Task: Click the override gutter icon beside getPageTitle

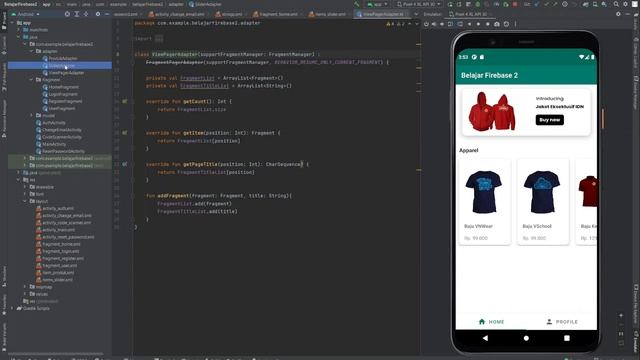Action: tap(124, 164)
